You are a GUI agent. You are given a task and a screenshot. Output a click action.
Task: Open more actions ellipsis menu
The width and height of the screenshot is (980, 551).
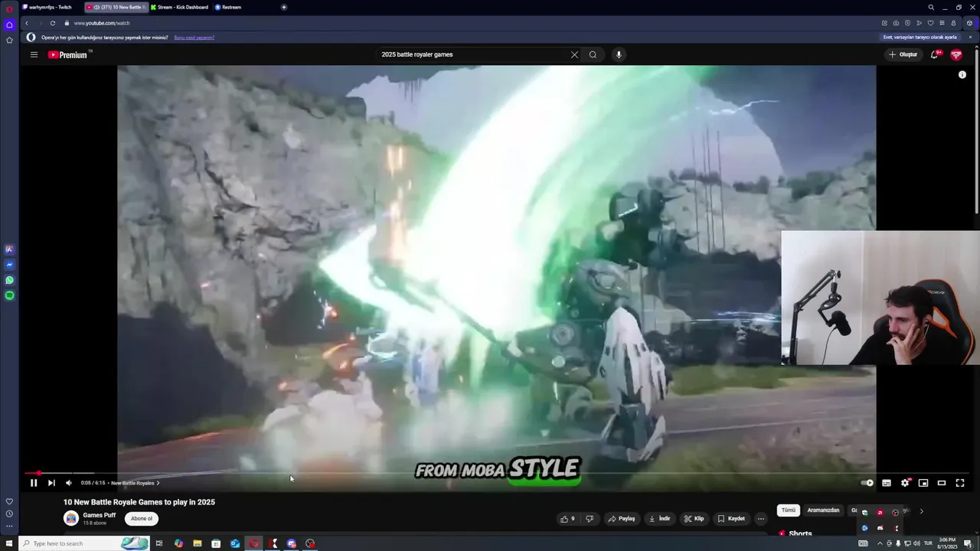point(760,519)
